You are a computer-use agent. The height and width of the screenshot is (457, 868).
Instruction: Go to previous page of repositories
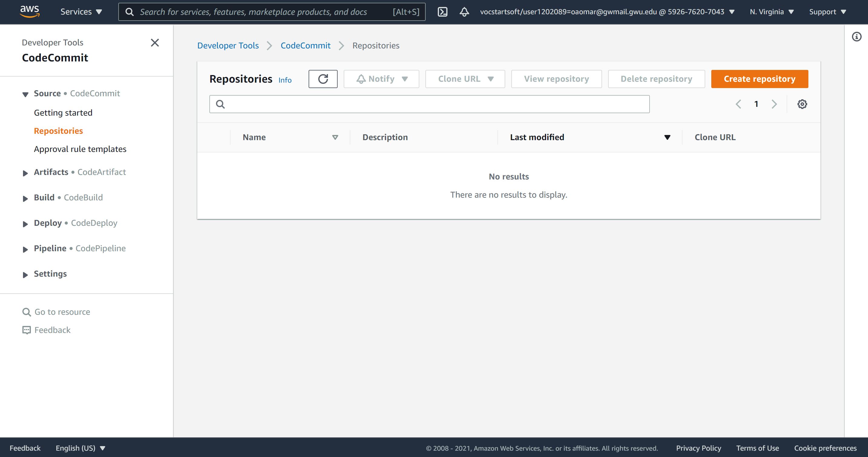pos(738,104)
